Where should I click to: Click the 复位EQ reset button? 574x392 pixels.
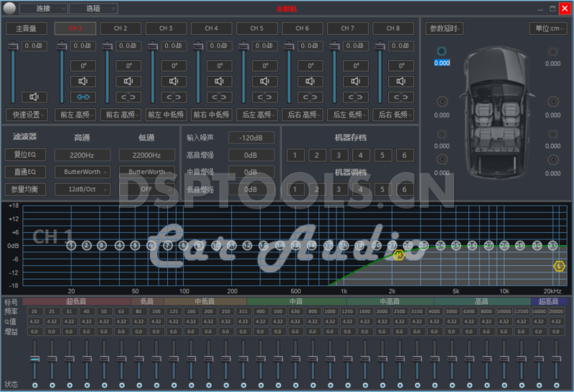(x=25, y=154)
